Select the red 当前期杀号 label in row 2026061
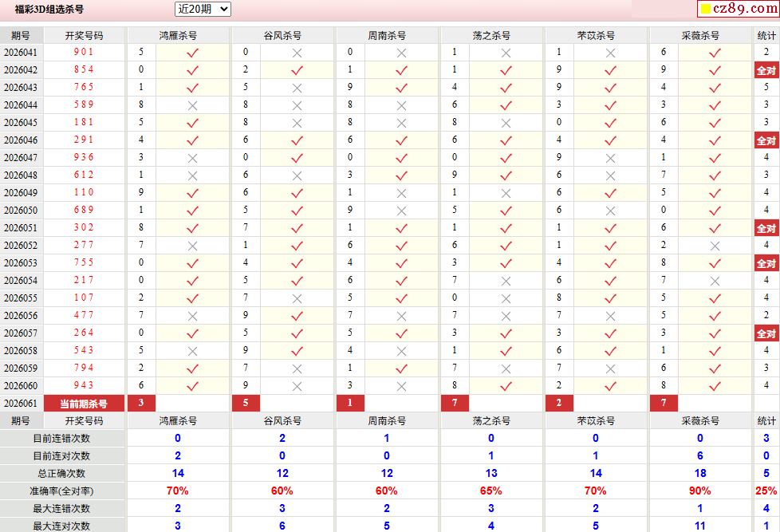The width and height of the screenshot is (780, 532). pos(84,404)
